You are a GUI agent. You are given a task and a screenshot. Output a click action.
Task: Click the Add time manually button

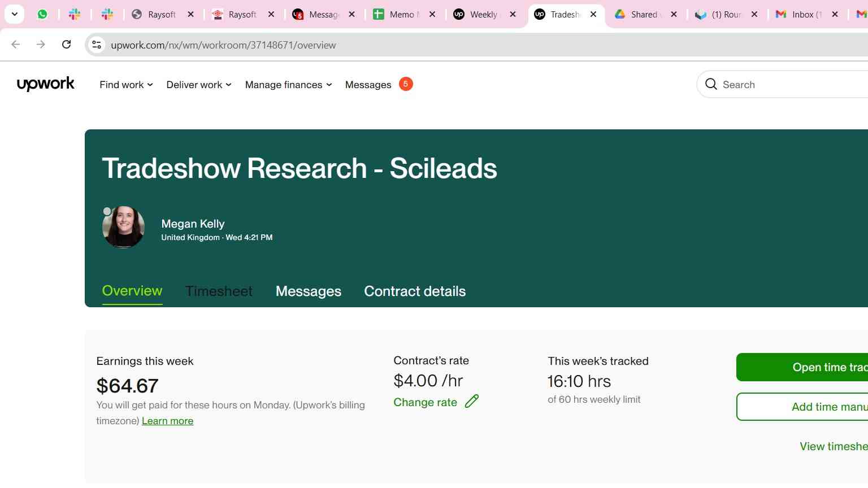[802, 407]
